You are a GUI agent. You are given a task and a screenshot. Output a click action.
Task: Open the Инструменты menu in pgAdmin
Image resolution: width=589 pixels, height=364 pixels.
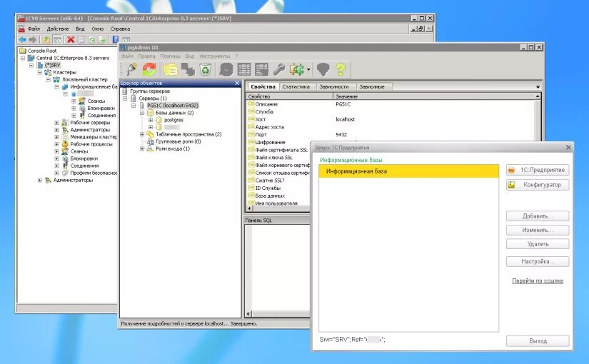pos(214,56)
